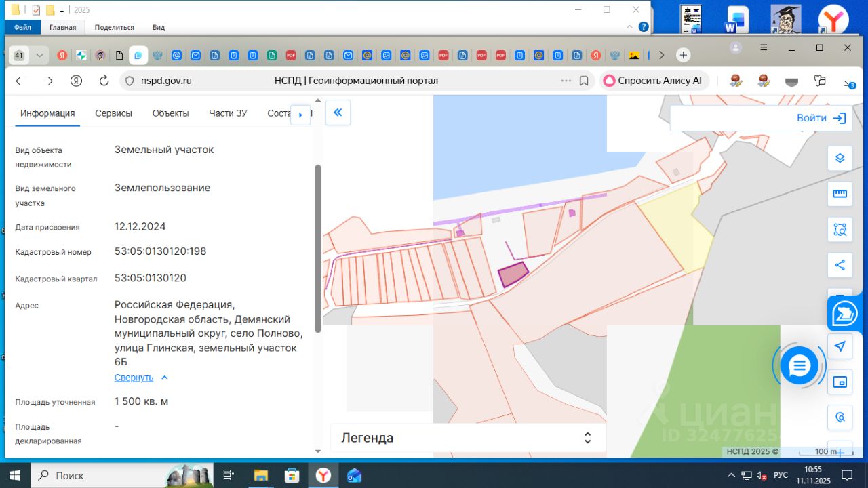Open the map layers panel

point(840,158)
